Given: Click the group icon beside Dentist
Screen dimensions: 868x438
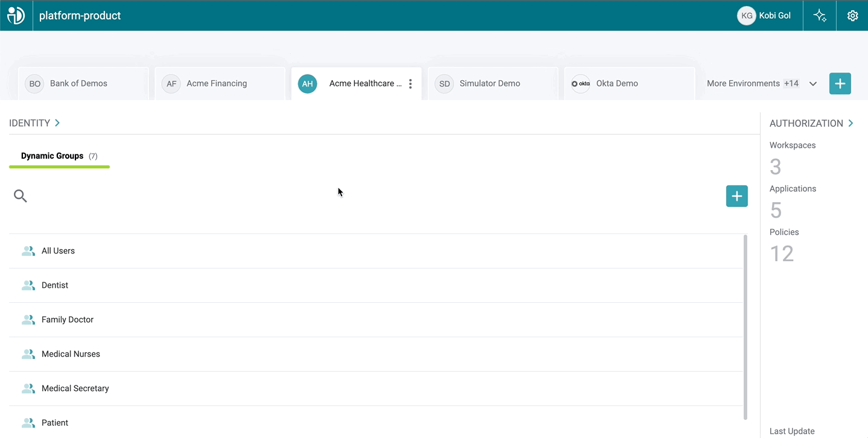Looking at the screenshot, I should click(x=28, y=285).
